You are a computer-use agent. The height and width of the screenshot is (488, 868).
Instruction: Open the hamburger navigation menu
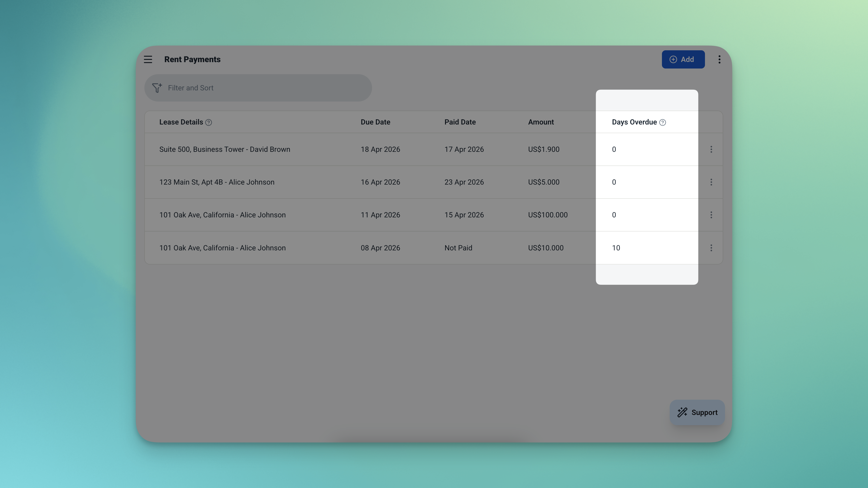click(x=148, y=59)
